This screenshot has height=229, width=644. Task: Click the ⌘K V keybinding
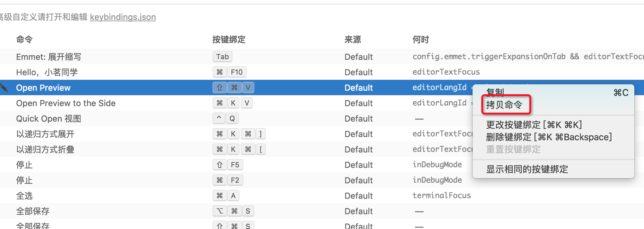tap(232, 103)
